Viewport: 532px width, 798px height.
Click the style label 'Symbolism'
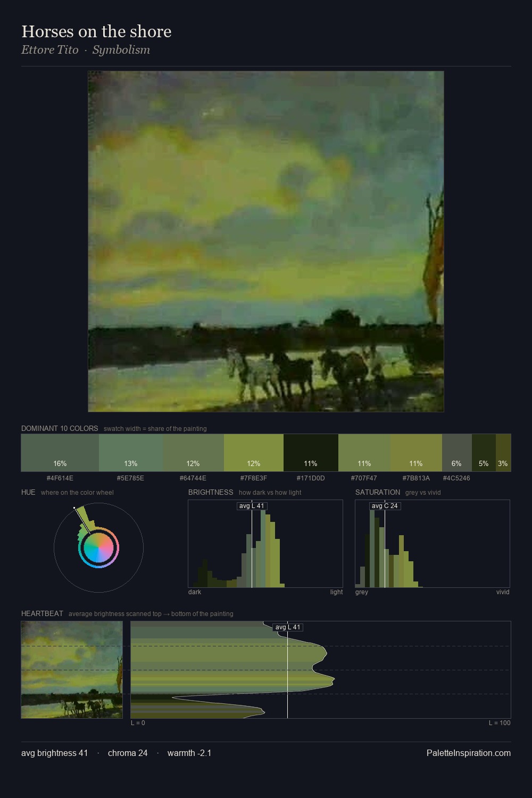121,49
